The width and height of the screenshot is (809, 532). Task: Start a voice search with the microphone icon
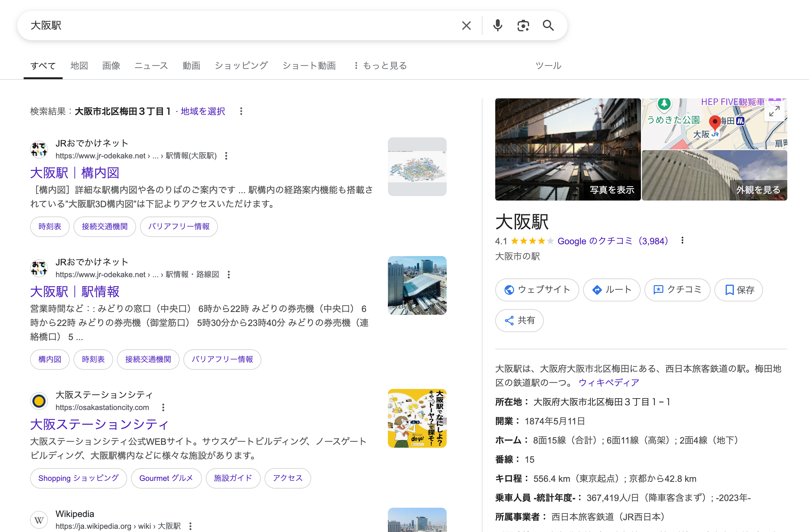click(x=497, y=25)
